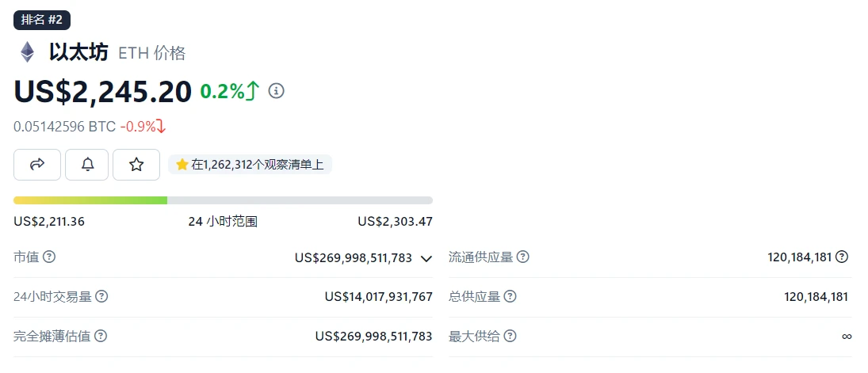868x373 pixels.
Task: Click the info icon beside 0.2% change
Action: [276, 91]
